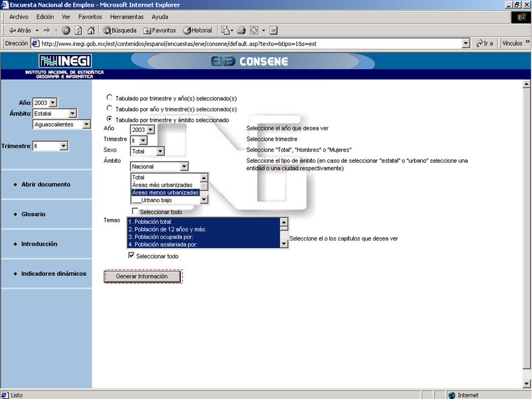
Task: Open the Favoritos toolbar button
Action: 160,30
